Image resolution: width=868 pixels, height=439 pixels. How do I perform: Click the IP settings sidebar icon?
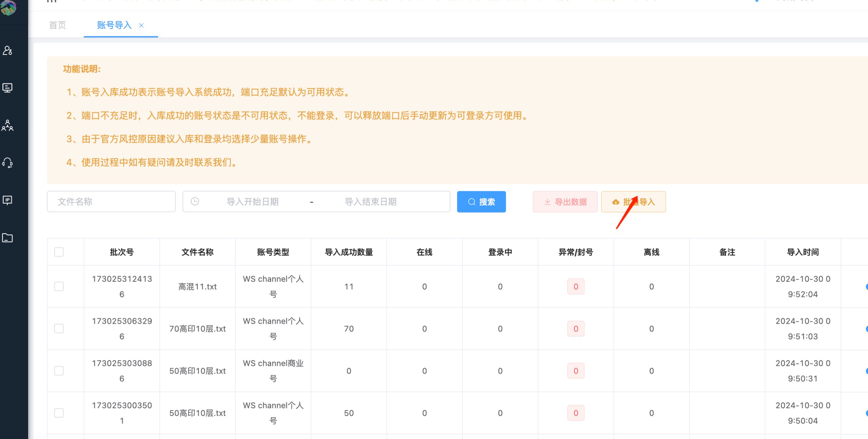[x=7, y=200]
